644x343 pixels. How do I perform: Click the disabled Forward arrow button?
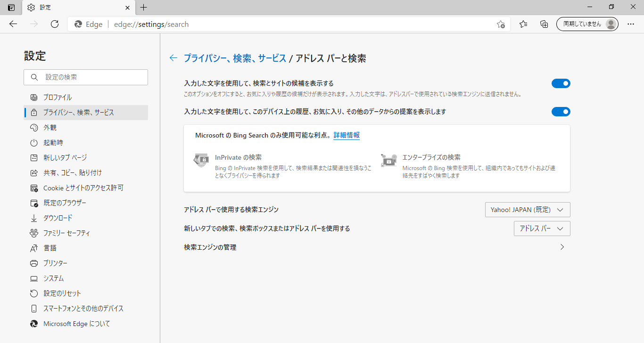tap(34, 24)
